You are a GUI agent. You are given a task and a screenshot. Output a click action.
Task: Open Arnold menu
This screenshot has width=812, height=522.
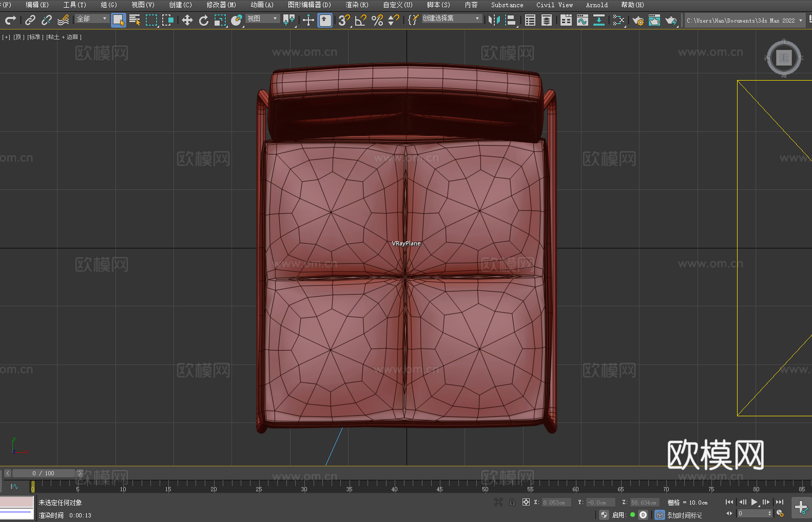pyautogui.click(x=596, y=5)
